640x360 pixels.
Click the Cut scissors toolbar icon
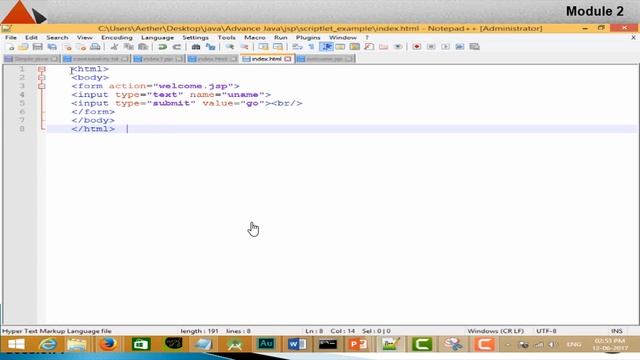114,47
